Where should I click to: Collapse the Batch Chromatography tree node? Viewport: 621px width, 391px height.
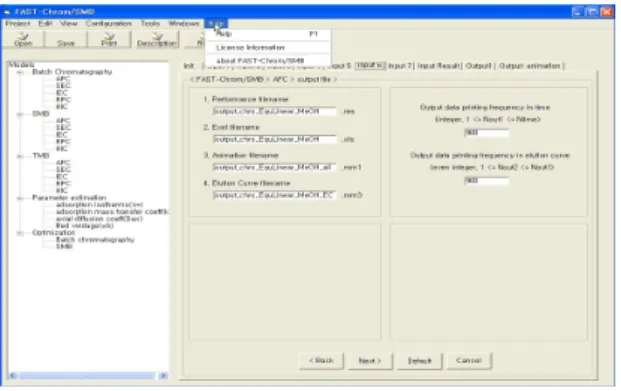19,72
